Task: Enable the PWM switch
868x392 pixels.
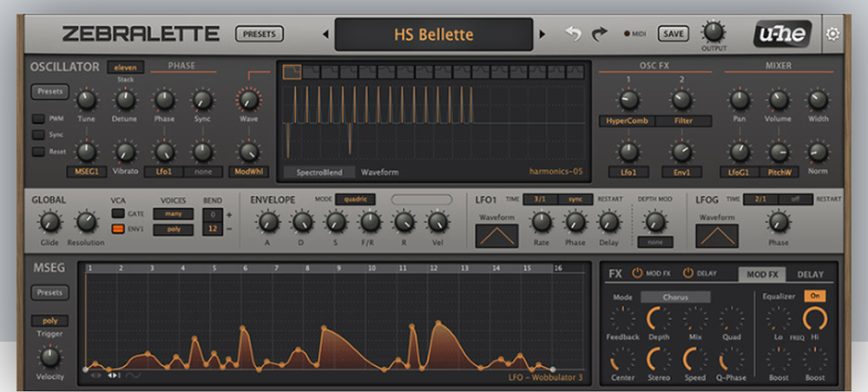Action: [x=38, y=118]
